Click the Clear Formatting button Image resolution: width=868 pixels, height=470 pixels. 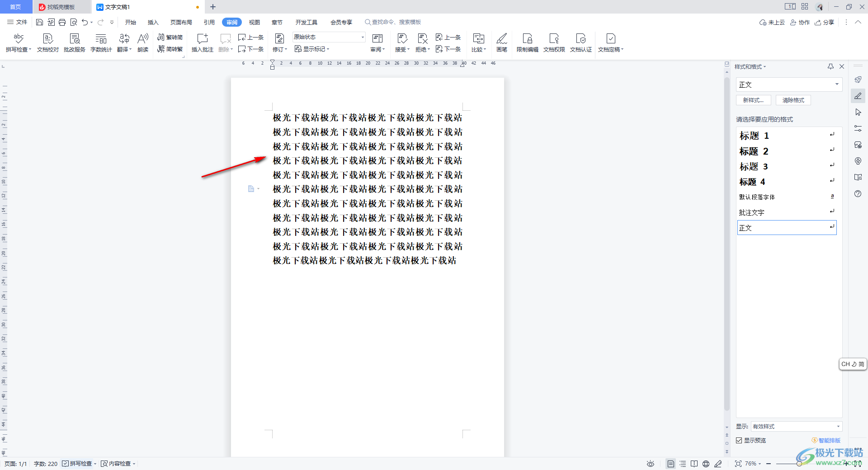tap(793, 100)
